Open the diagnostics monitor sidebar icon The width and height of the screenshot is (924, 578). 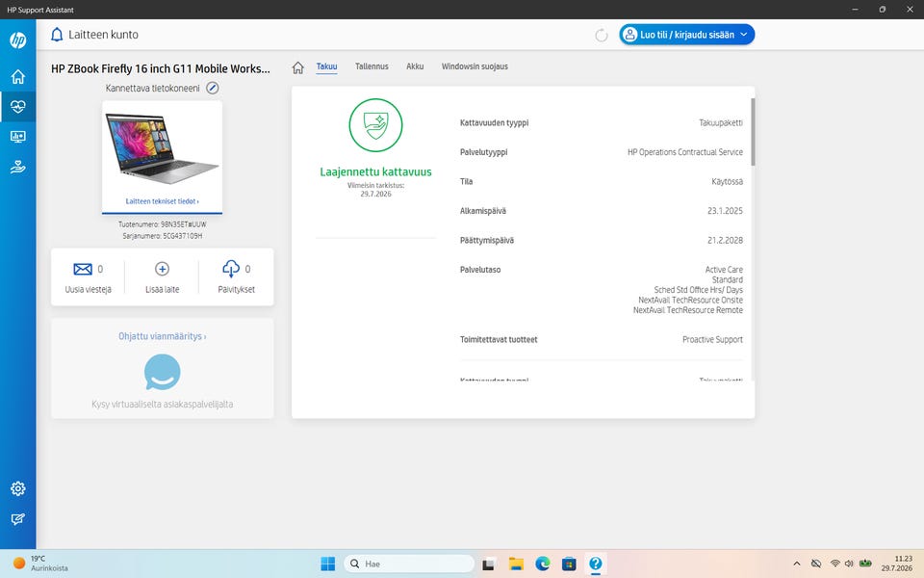(17, 137)
